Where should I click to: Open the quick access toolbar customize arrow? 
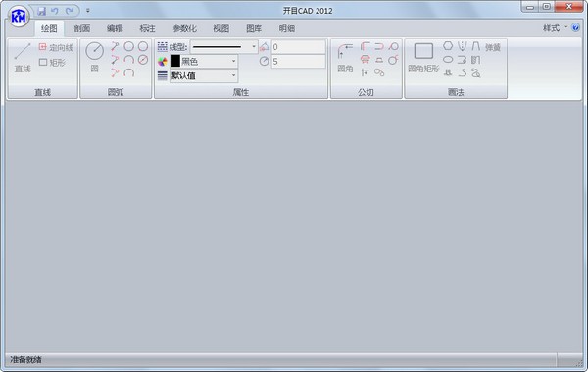pos(88,11)
